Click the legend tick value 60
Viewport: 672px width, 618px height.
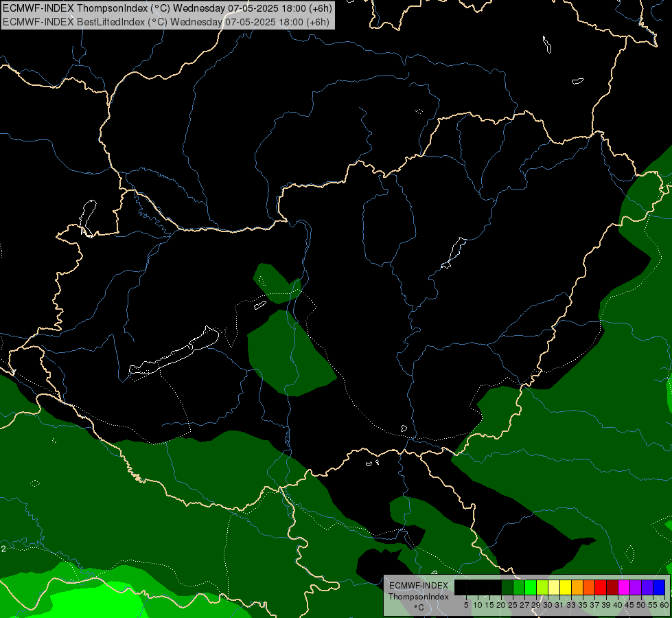click(664, 605)
